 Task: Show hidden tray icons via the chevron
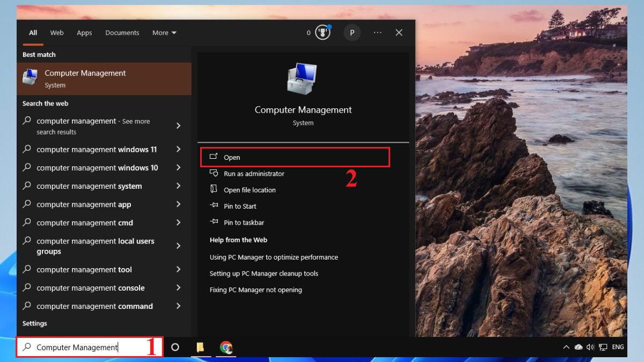pos(566,347)
